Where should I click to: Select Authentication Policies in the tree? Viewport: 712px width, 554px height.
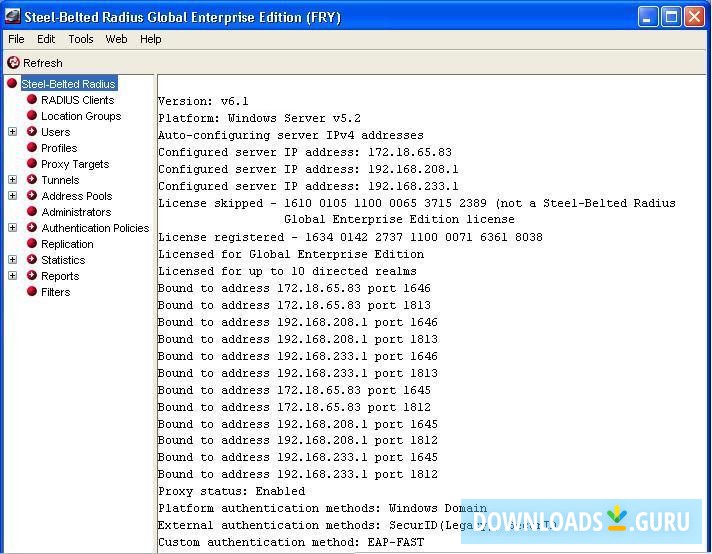coord(95,228)
